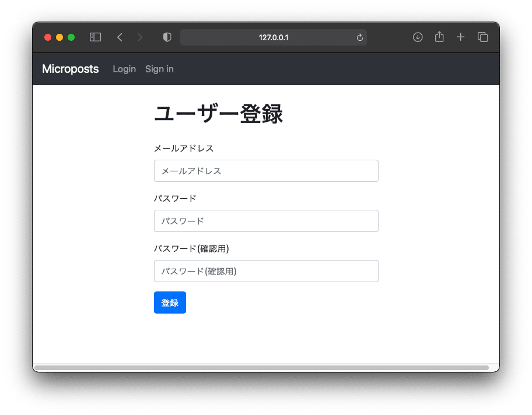Open the Microposts brand link

pos(70,69)
